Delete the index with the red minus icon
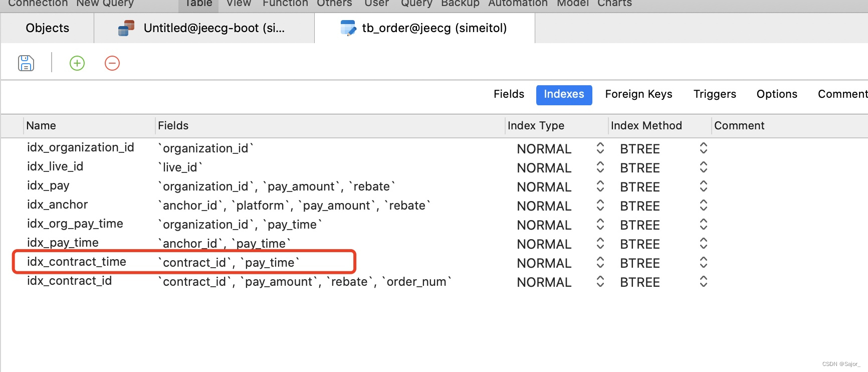 (112, 63)
